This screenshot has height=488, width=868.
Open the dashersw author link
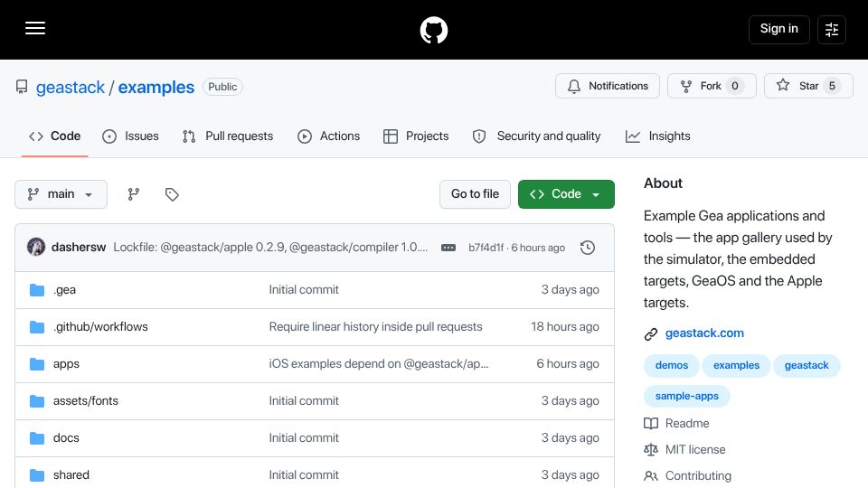pyautogui.click(x=79, y=248)
